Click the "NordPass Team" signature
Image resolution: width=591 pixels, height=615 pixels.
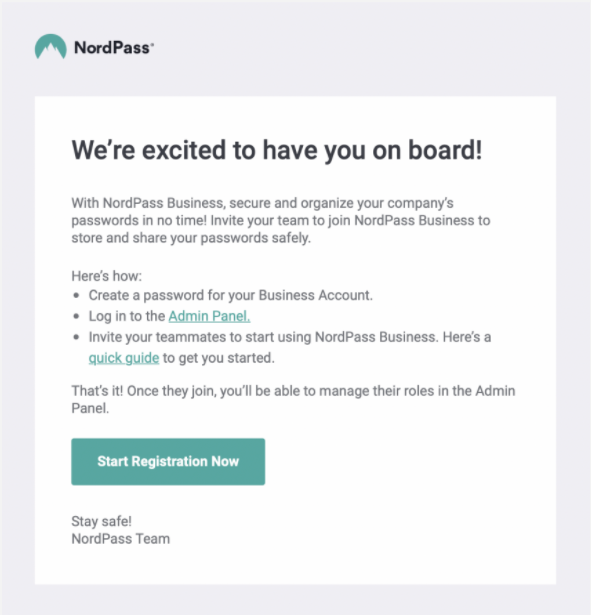click(121, 539)
